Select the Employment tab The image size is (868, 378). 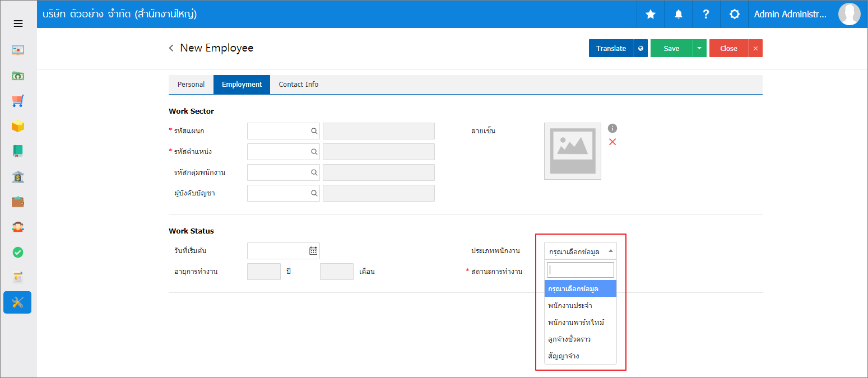(242, 85)
